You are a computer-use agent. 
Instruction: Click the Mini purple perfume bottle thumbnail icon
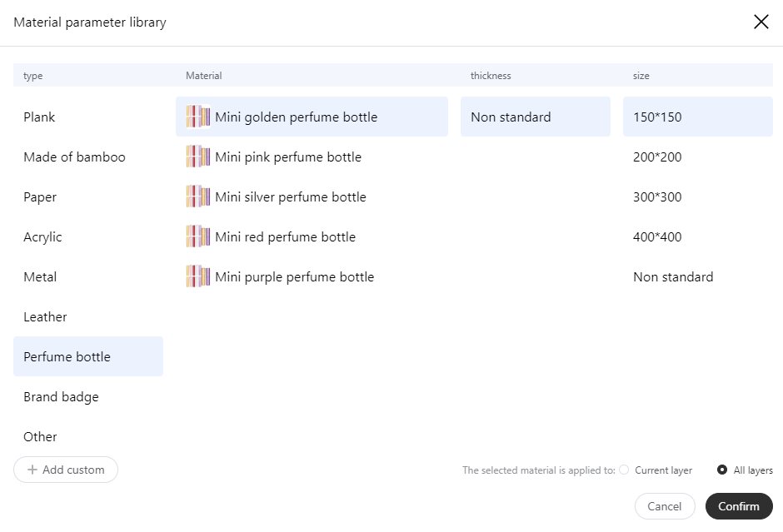point(198,276)
